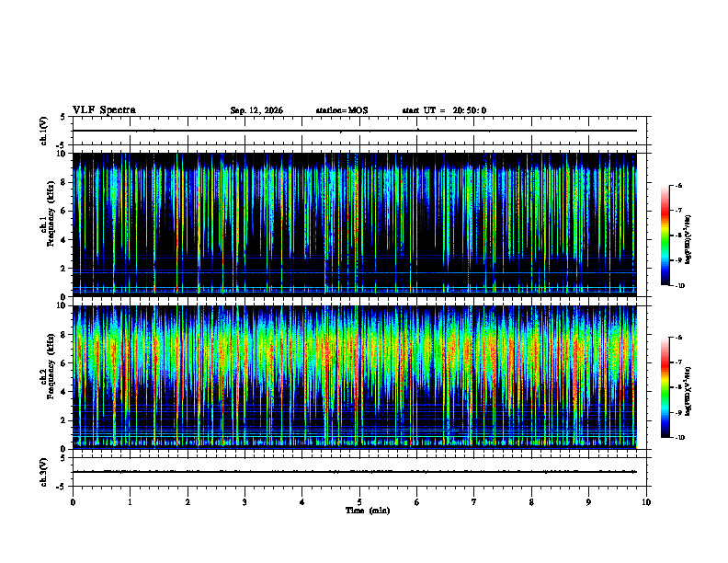The height and width of the screenshot is (563, 728).
Task: Click the 7 minute tick label on time axis
Action: 474,502
